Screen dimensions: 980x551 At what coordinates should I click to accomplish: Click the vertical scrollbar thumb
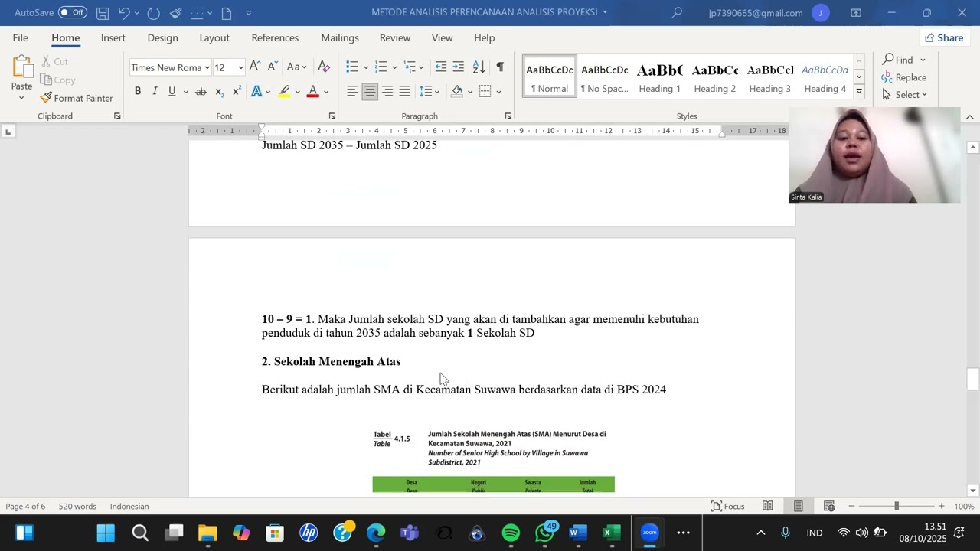[x=973, y=379]
